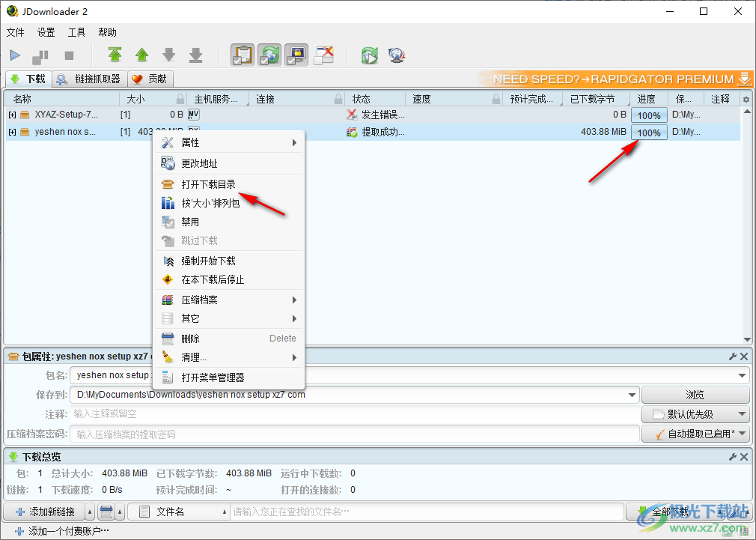Screen dimensions: 756x540
Task: Toggle premium usage toolbar button
Action: (296, 55)
